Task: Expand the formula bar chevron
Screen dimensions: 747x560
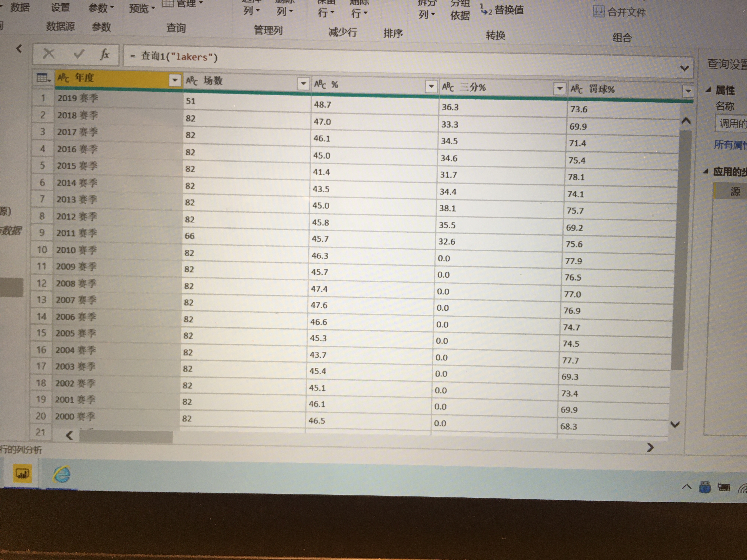Action: point(684,68)
